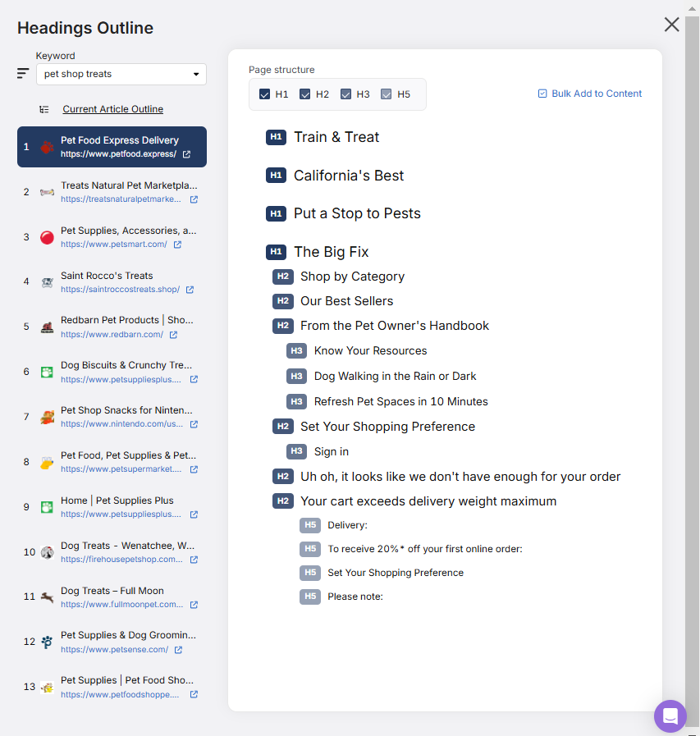The image size is (700, 736).
Task: Click the outline list icon beside Current Article Outline
Action: pyautogui.click(x=44, y=109)
